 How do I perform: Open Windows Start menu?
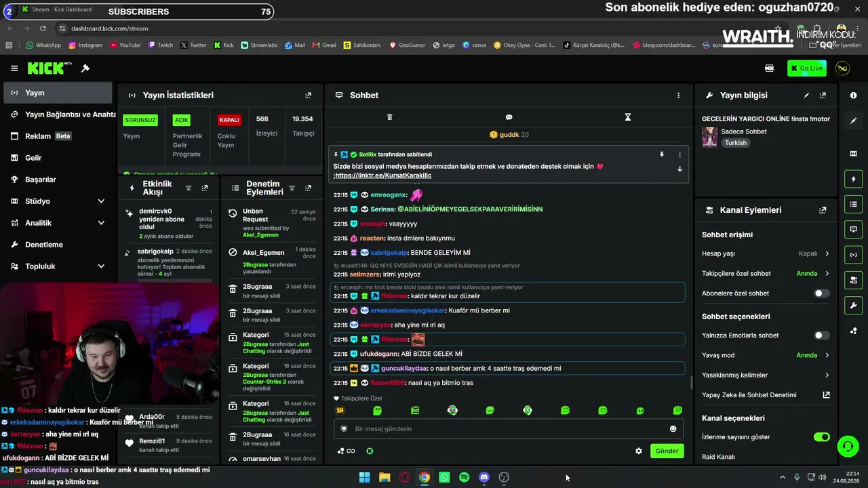[364, 477]
